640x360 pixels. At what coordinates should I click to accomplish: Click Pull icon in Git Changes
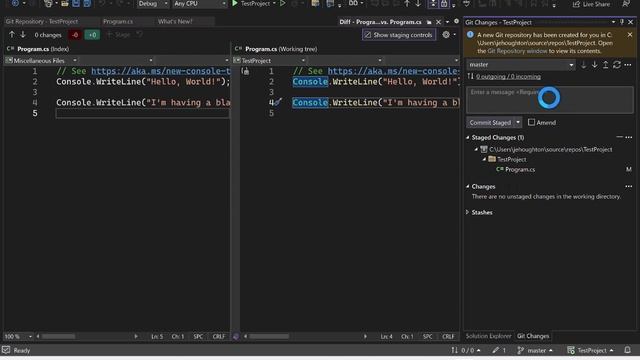(595, 64)
